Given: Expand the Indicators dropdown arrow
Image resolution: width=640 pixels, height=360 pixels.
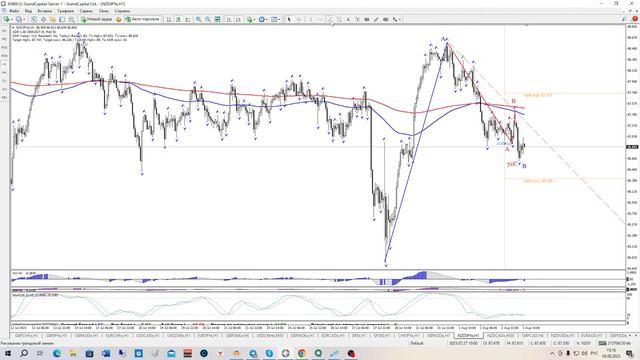Looking at the screenshot, I should [x=255, y=19].
